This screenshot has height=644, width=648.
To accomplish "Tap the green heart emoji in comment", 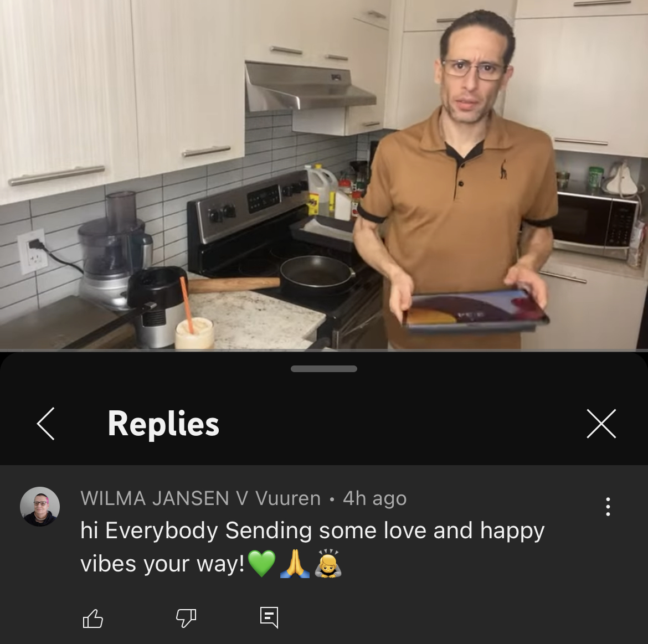I will [261, 563].
